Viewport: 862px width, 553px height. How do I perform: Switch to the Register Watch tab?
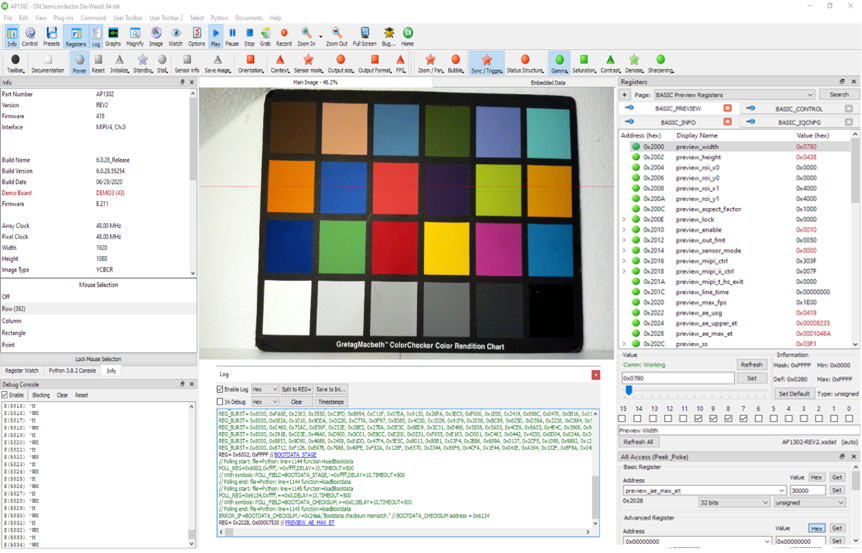point(22,370)
